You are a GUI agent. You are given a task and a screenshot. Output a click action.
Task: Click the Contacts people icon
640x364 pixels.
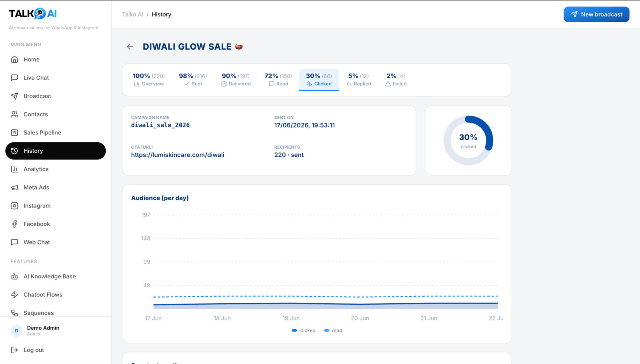click(14, 114)
